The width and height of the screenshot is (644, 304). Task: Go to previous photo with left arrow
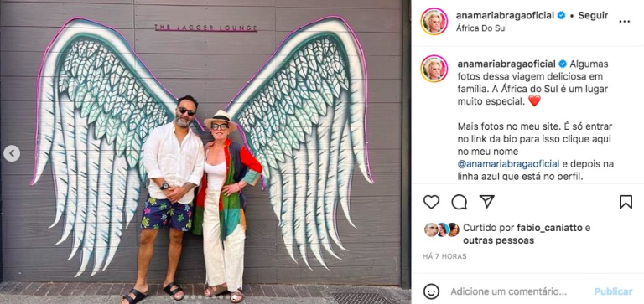(12, 153)
